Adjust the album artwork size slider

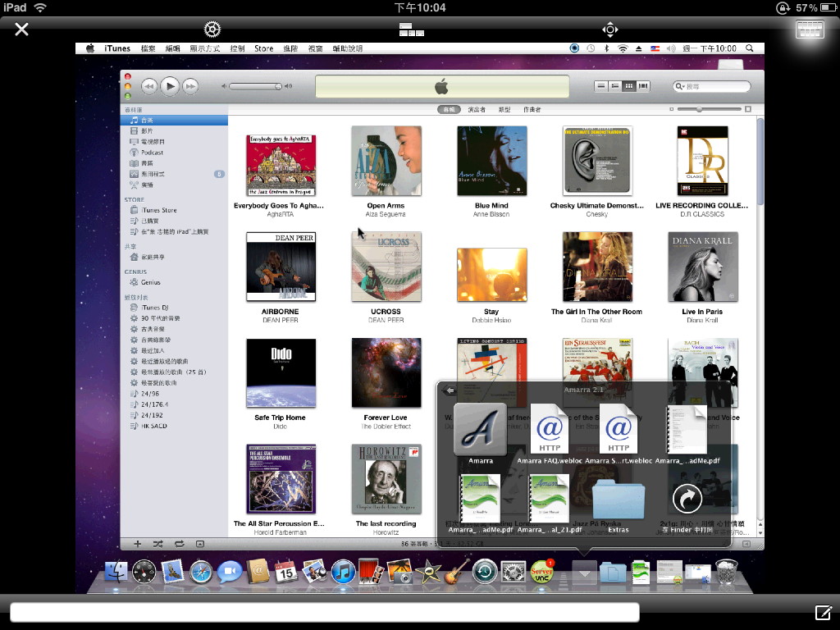pyautogui.click(x=709, y=109)
